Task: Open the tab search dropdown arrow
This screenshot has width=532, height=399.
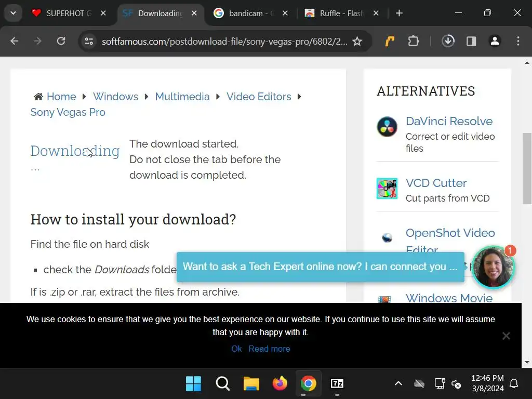Action: (13, 13)
